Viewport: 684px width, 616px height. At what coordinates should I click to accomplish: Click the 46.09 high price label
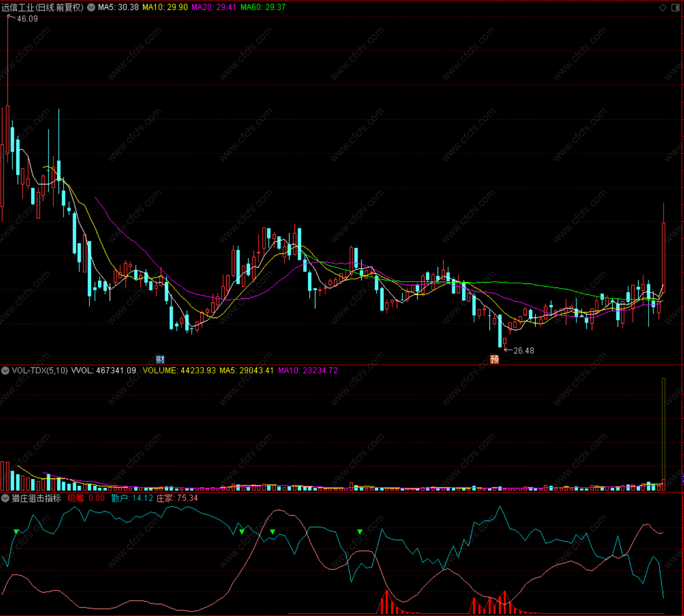[27, 19]
